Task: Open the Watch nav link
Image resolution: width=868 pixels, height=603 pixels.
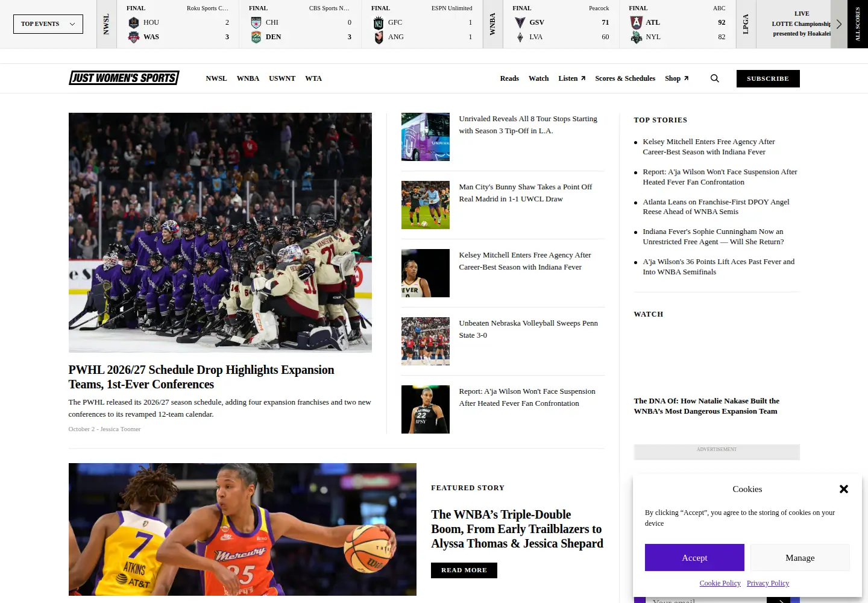Action: 539,78
